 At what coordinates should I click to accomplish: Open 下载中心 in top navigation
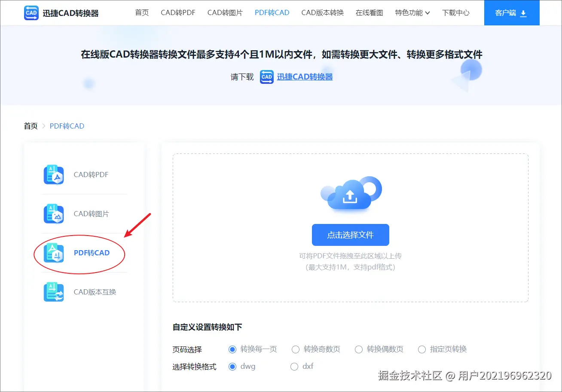tap(456, 13)
